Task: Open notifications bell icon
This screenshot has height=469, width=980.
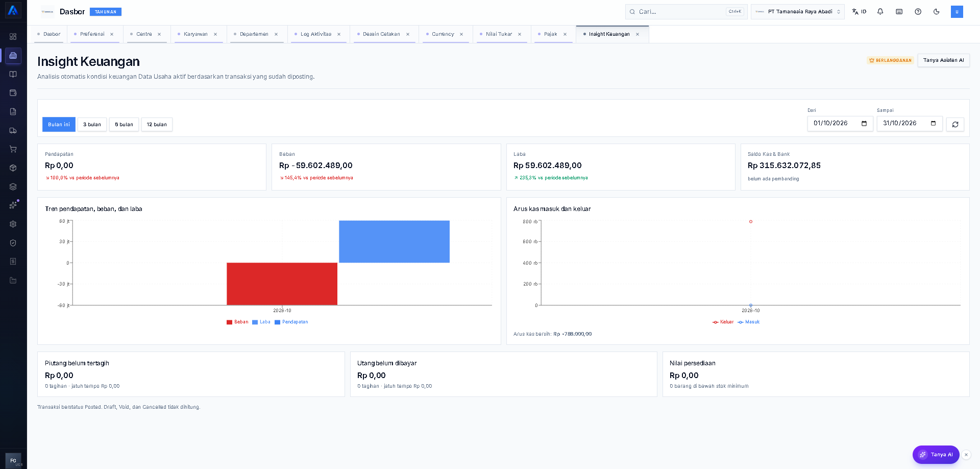Action: click(x=880, y=11)
